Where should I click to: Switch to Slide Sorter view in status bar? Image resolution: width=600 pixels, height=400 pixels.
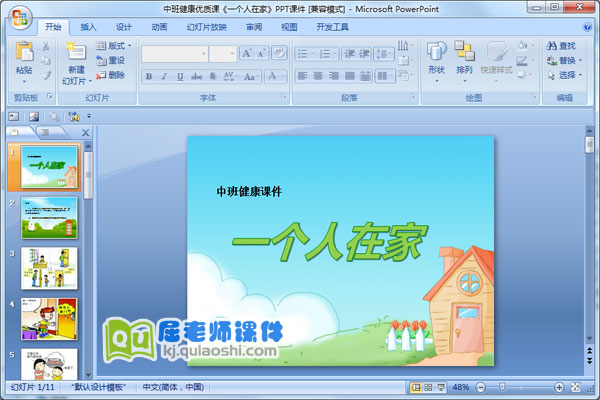(x=428, y=387)
